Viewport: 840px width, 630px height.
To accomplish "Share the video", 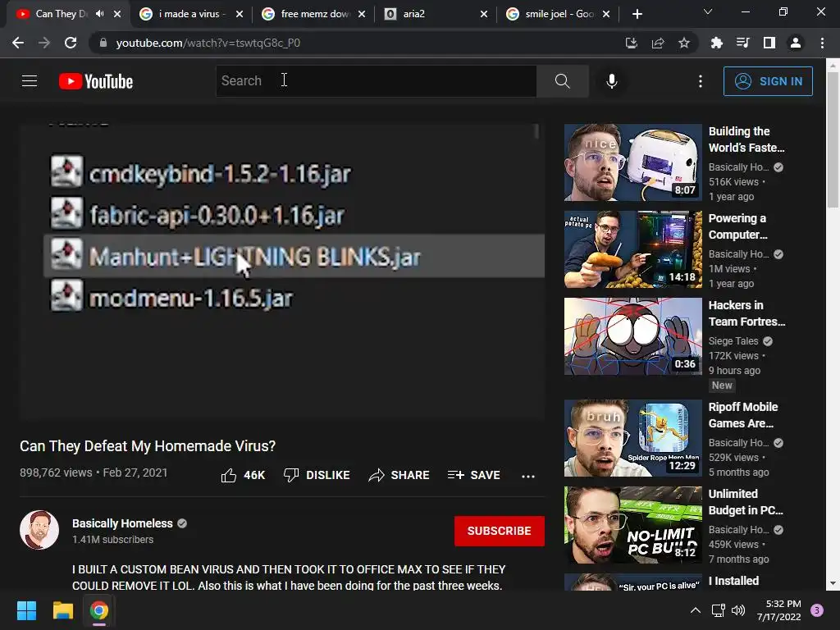I will 399,475.
